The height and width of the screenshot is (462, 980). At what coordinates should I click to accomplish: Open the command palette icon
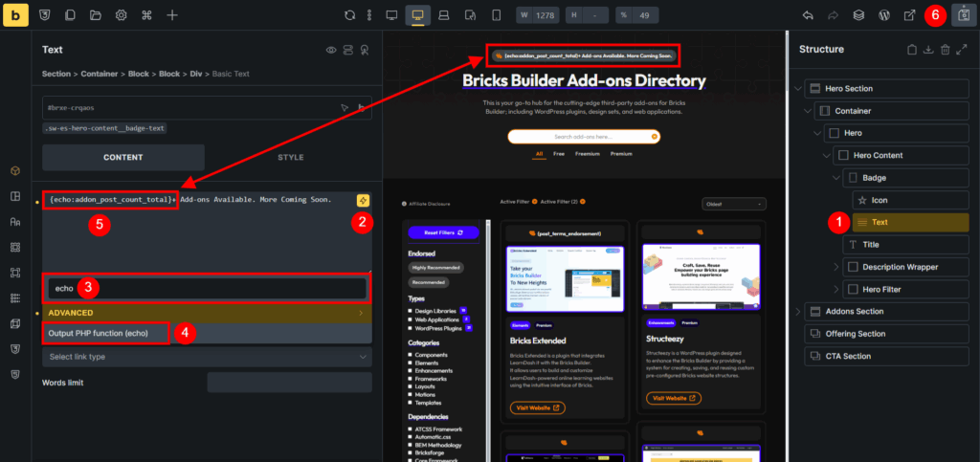point(146,15)
